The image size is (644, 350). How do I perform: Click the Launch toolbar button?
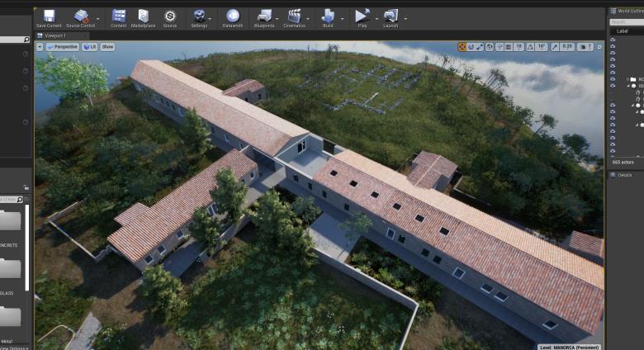[391, 18]
